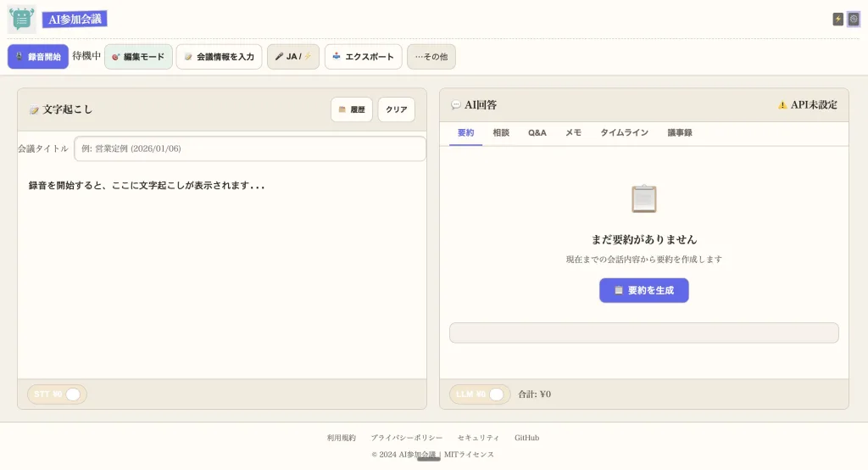
Task: Open the 議事録 minutes tab
Action: click(680, 133)
